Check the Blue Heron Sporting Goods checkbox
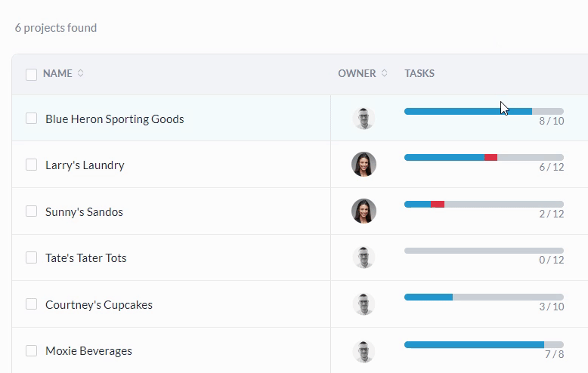The height and width of the screenshot is (373, 588). 31,119
